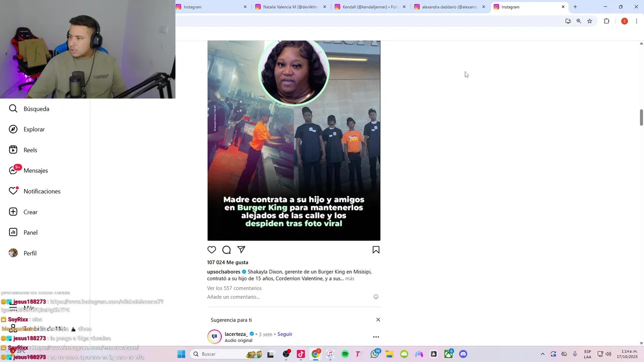Click the profile avatar beside Perfil

(13, 253)
